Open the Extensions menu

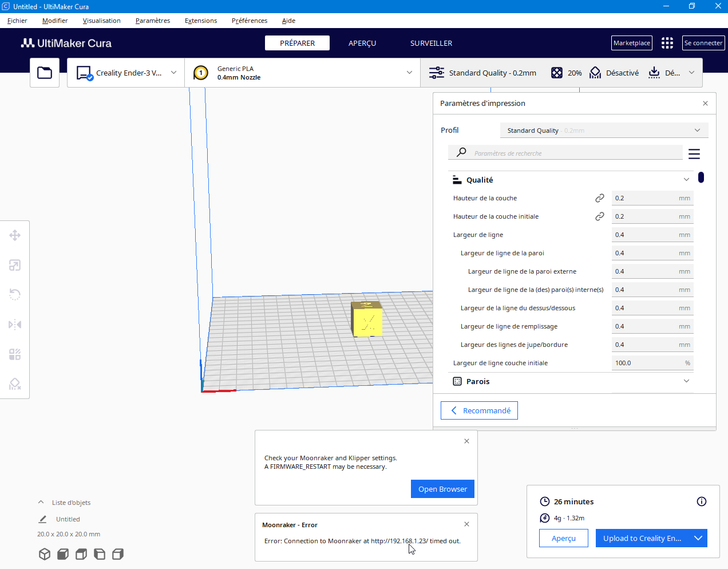(201, 21)
